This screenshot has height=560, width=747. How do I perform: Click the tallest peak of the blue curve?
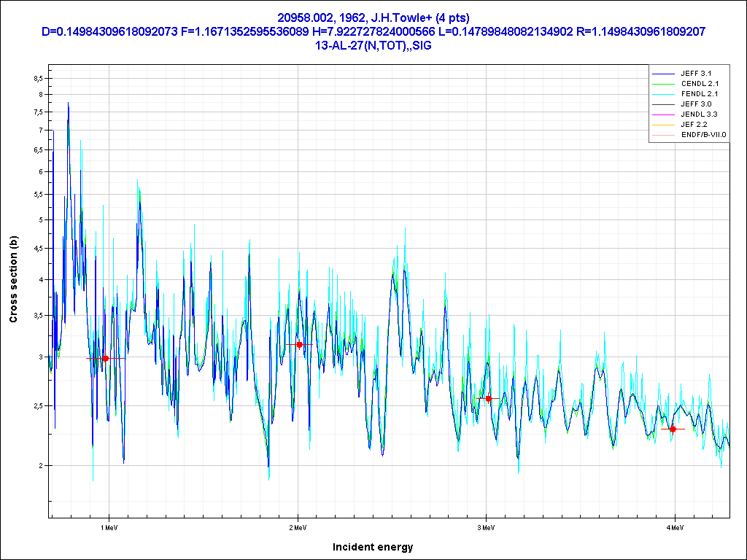tap(68, 104)
